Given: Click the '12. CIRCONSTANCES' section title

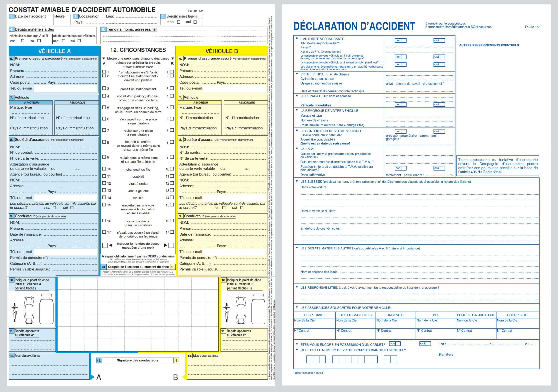Looking at the screenshot, I should point(138,50).
